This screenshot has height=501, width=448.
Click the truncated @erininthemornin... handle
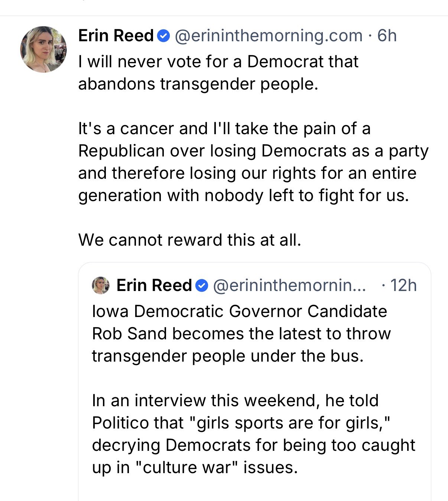289,285
